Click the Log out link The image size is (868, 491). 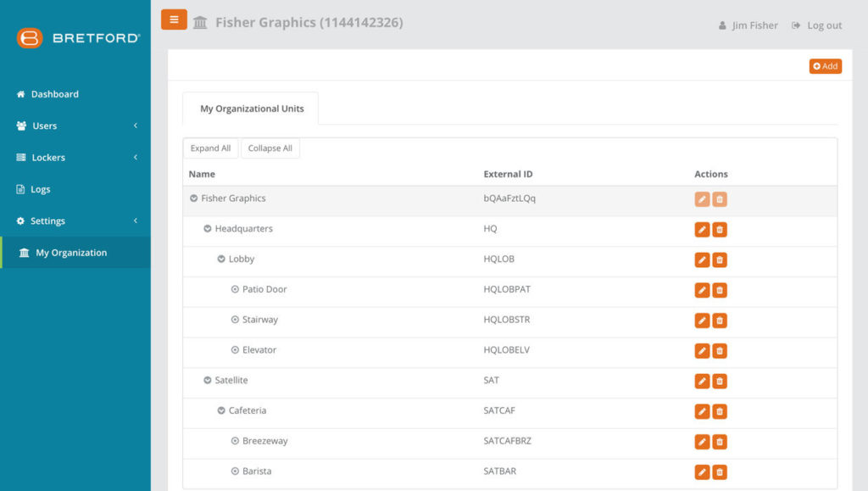click(x=817, y=25)
